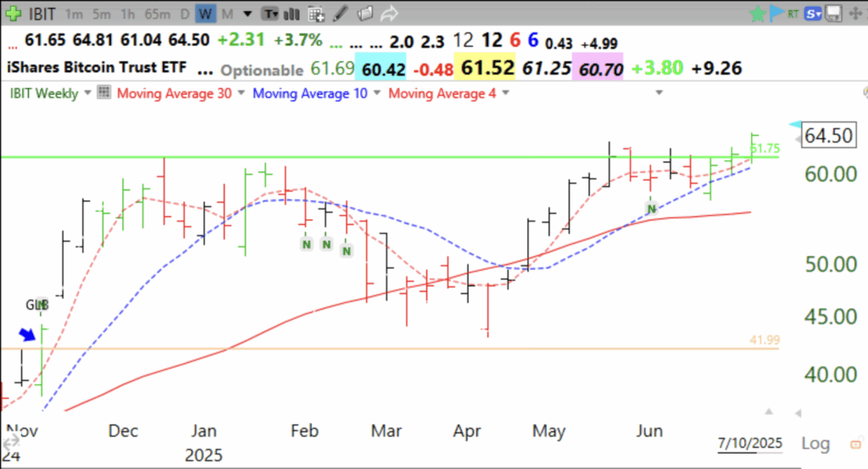868x469 pixels.
Task: Switch to the 5m time frame
Action: (102, 14)
